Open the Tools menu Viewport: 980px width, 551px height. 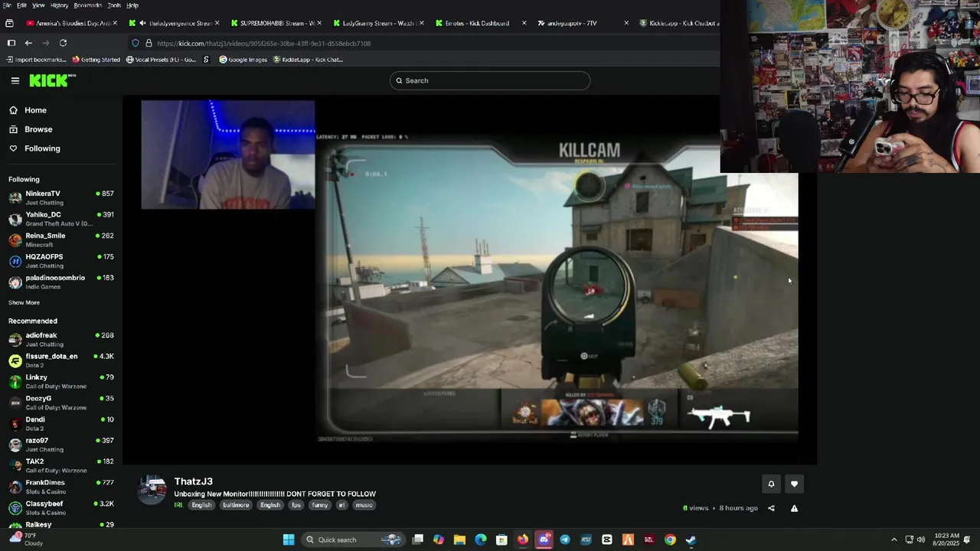114,5
